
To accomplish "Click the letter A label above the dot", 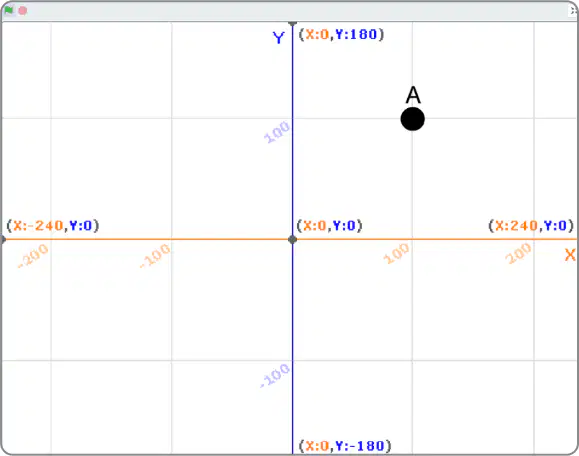I will (413, 95).
